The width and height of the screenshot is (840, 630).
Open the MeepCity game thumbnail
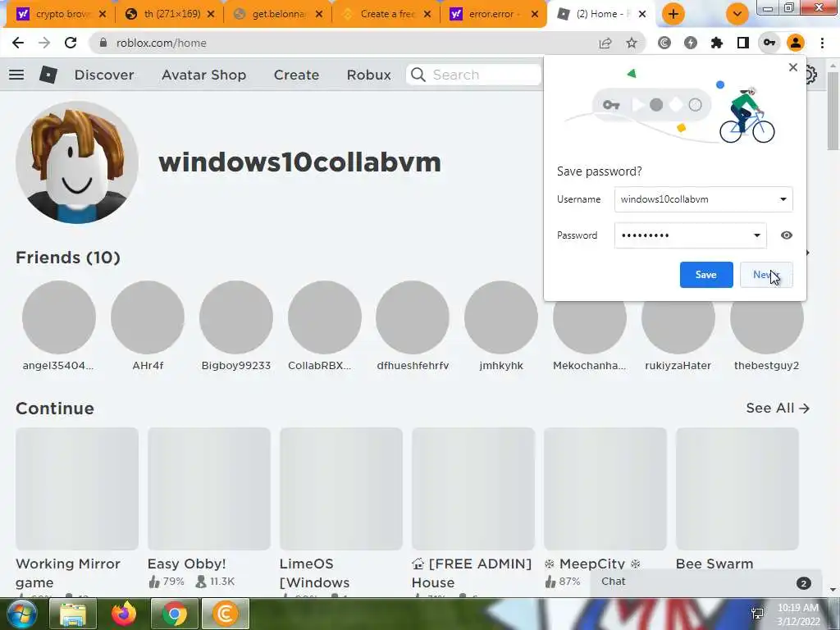605,489
